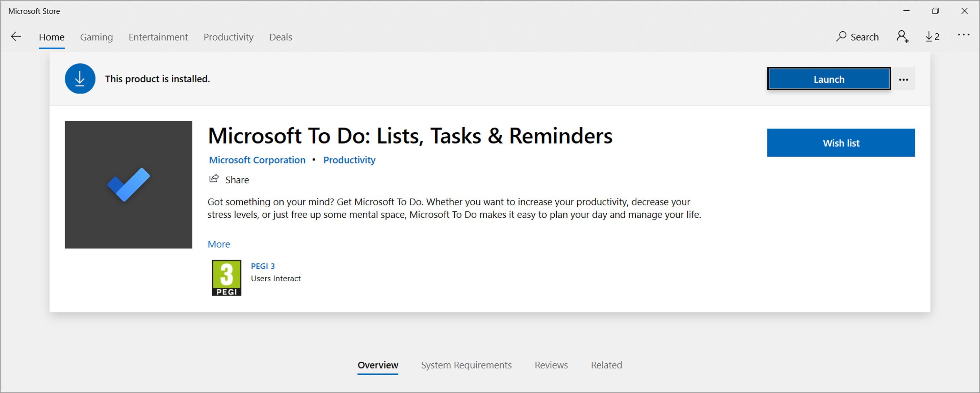The image size is (980, 393).
Task: Open the top-right See more ellipsis menu
Action: click(x=963, y=35)
